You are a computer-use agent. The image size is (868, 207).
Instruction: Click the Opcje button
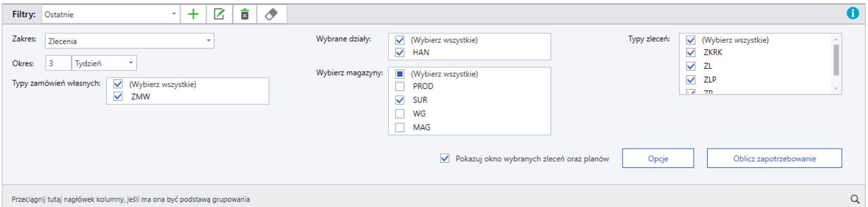[x=658, y=158]
